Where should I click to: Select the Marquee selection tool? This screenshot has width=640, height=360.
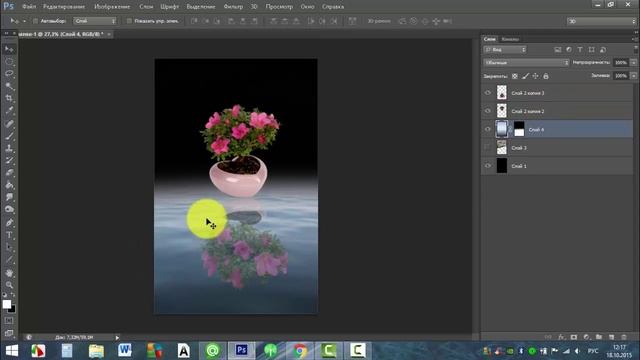click(x=9, y=62)
